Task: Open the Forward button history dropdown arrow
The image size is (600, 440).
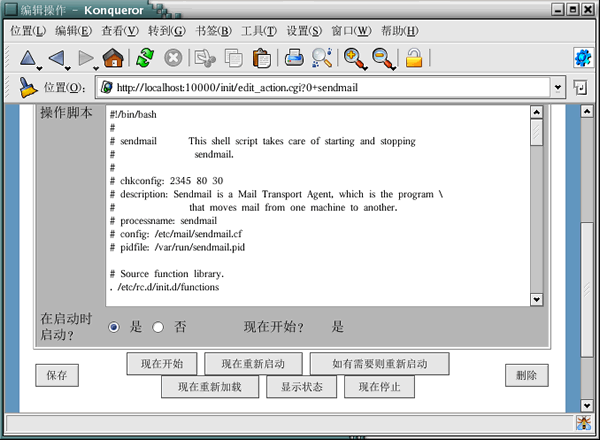Action: (96, 68)
